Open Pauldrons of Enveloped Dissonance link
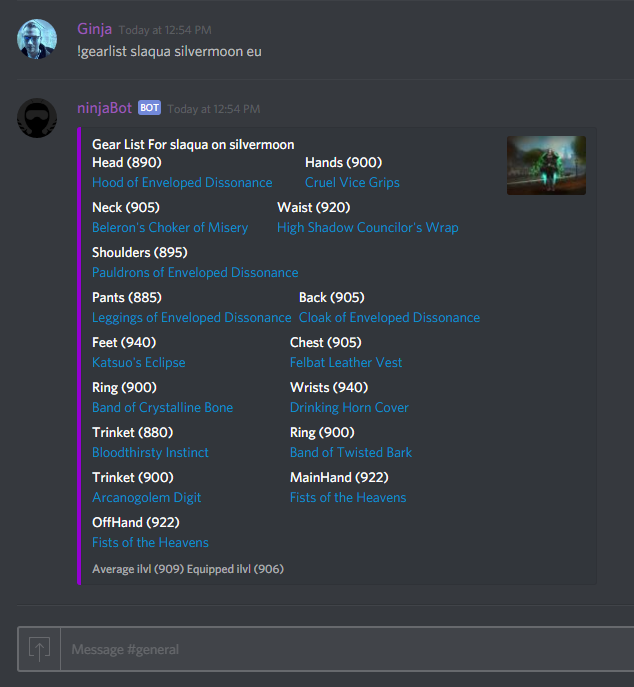Screen dimensions: 634x687 tap(195, 273)
